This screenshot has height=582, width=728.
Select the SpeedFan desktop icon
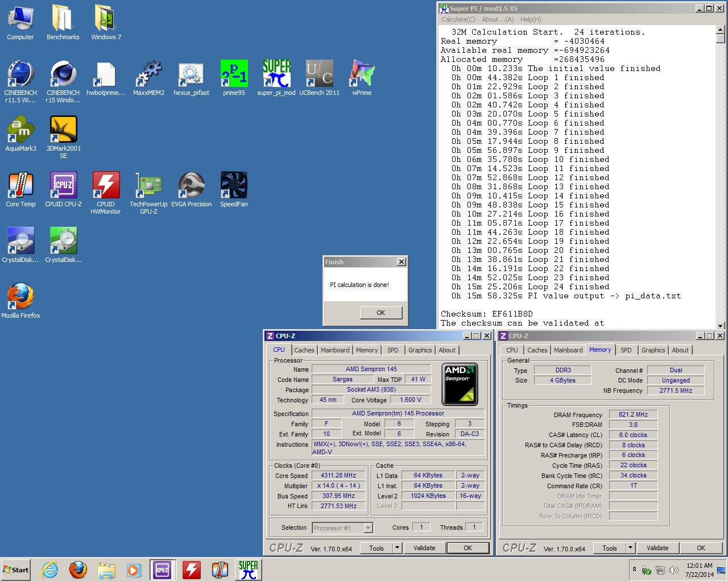click(234, 190)
